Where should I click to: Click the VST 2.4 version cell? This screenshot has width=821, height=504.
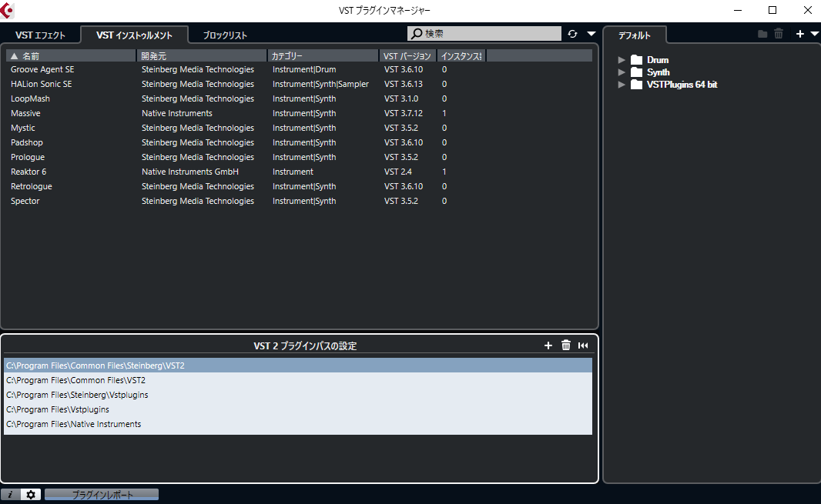click(x=398, y=172)
